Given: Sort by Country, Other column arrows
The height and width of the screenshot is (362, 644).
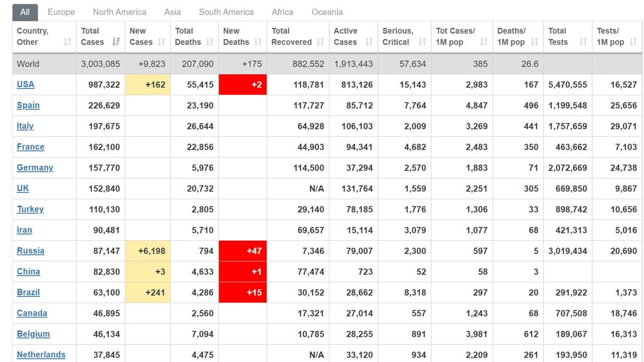Looking at the screenshot, I should 67,42.
